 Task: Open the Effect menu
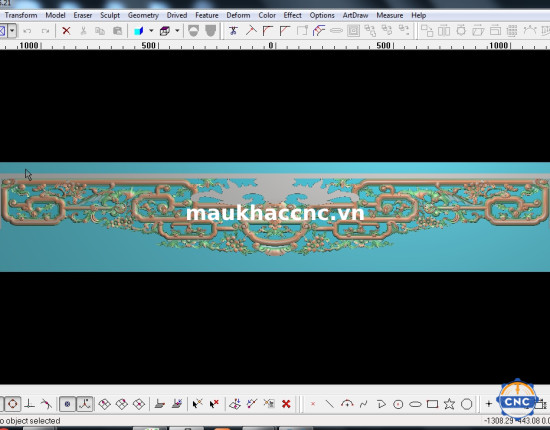(292, 15)
